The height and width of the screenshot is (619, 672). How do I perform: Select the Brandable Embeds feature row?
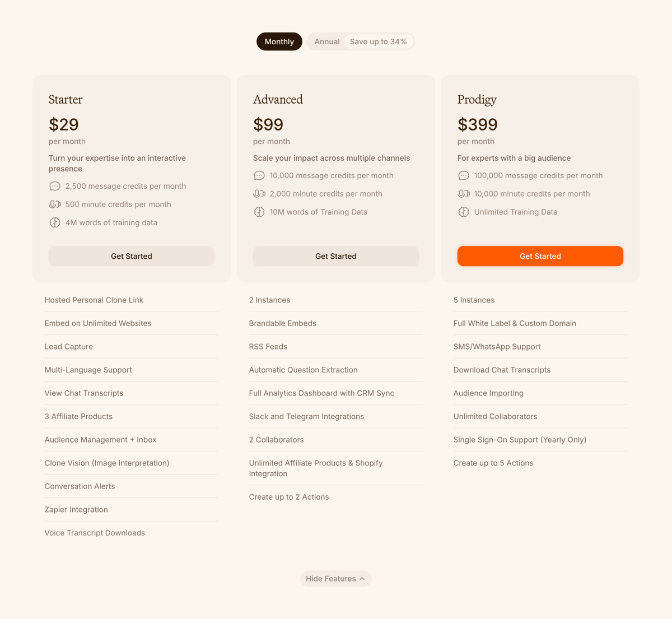click(282, 323)
